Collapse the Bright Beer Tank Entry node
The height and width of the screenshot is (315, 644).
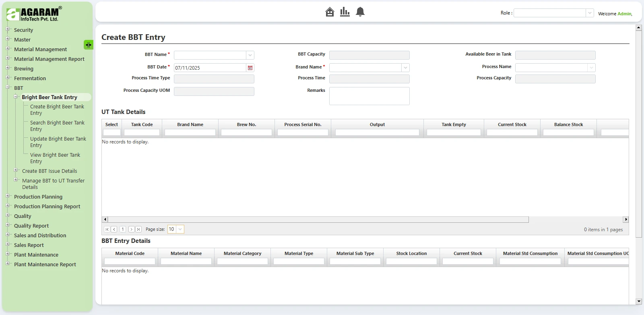click(16, 97)
